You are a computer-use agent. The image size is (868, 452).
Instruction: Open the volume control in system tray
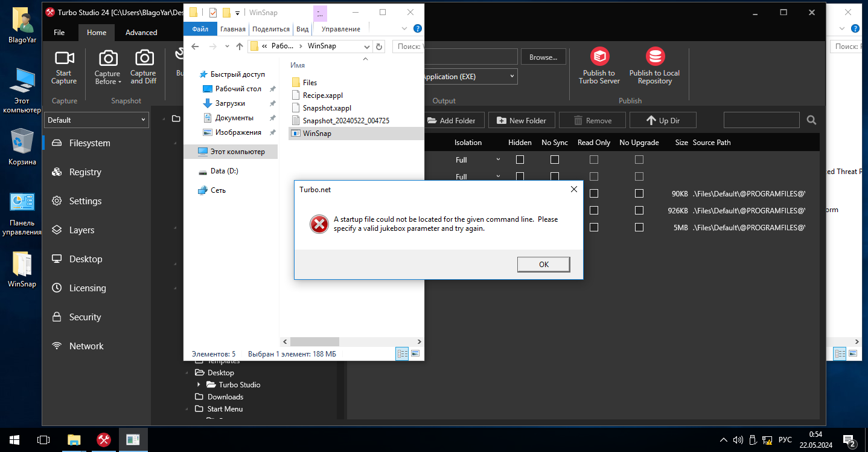pos(738,439)
